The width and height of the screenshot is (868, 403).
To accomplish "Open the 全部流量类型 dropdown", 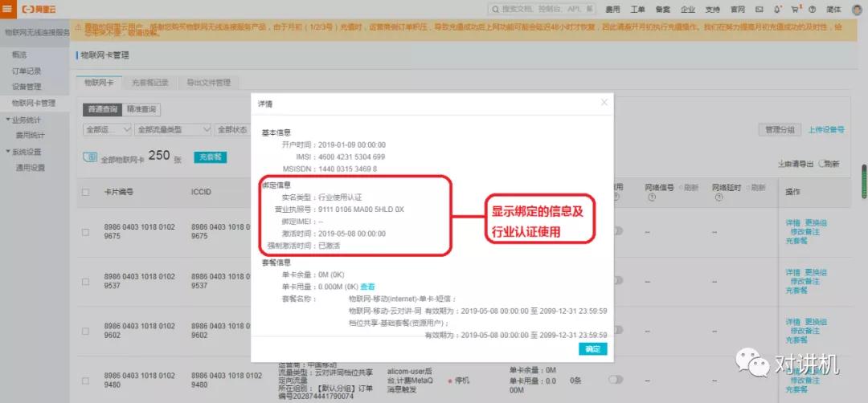I will (x=174, y=130).
